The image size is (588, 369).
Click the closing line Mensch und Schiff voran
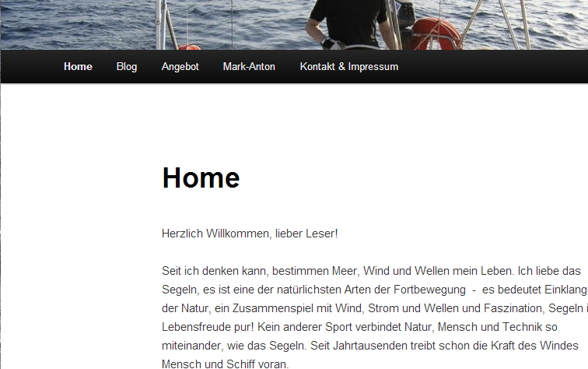(226, 364)
